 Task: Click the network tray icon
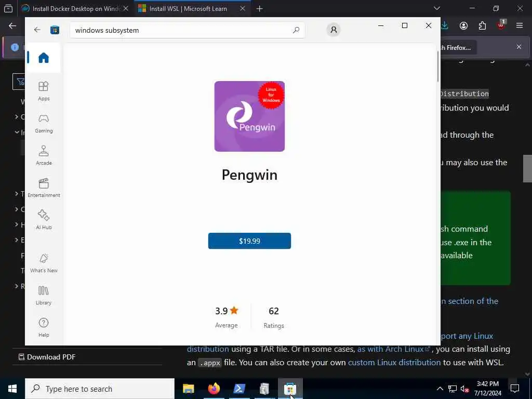453,389
